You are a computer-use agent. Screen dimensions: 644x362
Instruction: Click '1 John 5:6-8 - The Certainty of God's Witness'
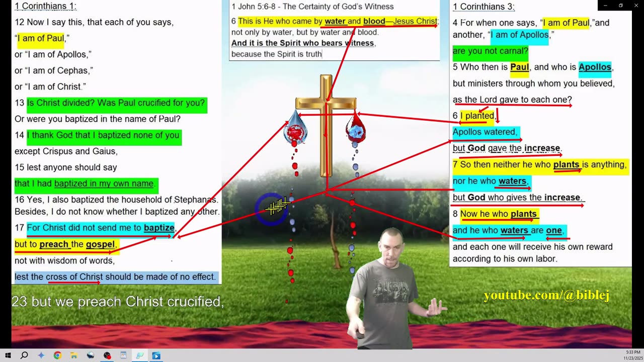tap(312, 7)
